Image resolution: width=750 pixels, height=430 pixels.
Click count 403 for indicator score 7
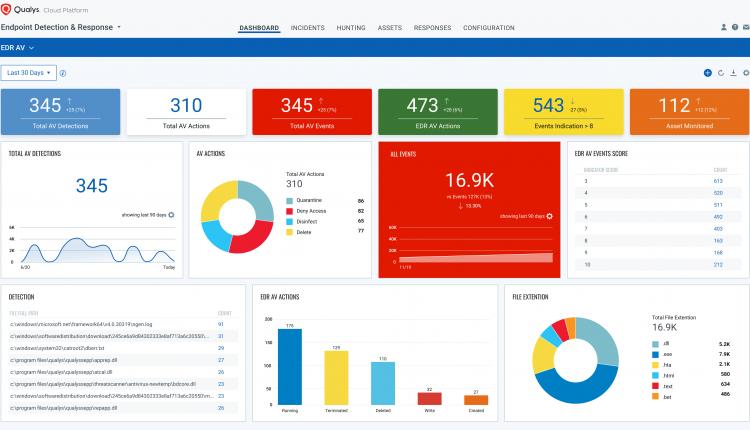point(718,229)
